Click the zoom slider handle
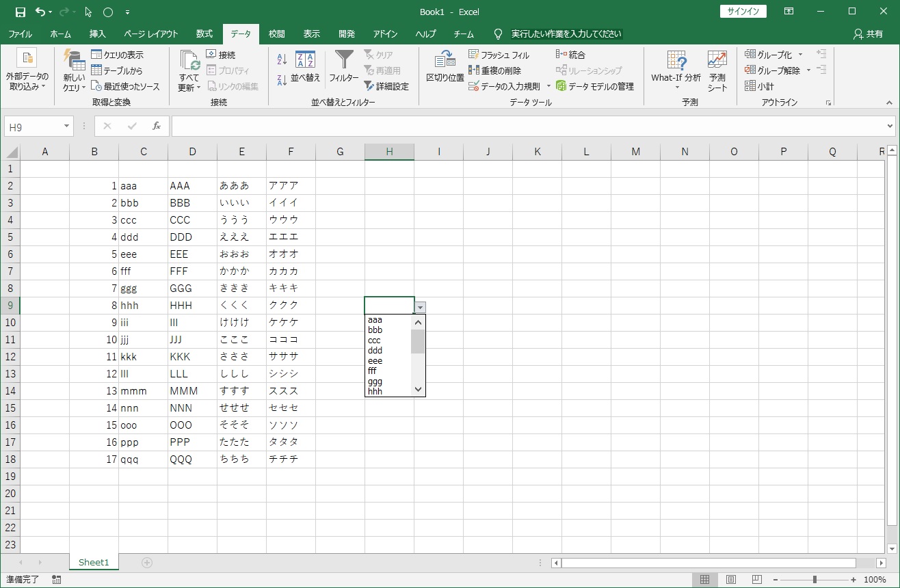Screen dimensions: 900x588 point(814,580)
